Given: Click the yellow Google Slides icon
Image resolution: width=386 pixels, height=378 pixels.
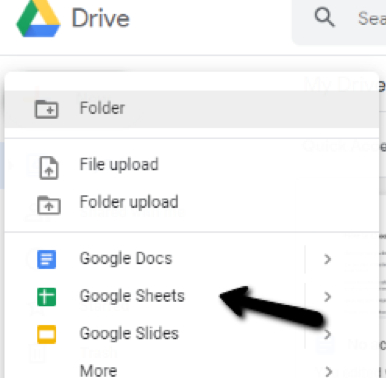Looking at the screenshot, I should point(46,334).
